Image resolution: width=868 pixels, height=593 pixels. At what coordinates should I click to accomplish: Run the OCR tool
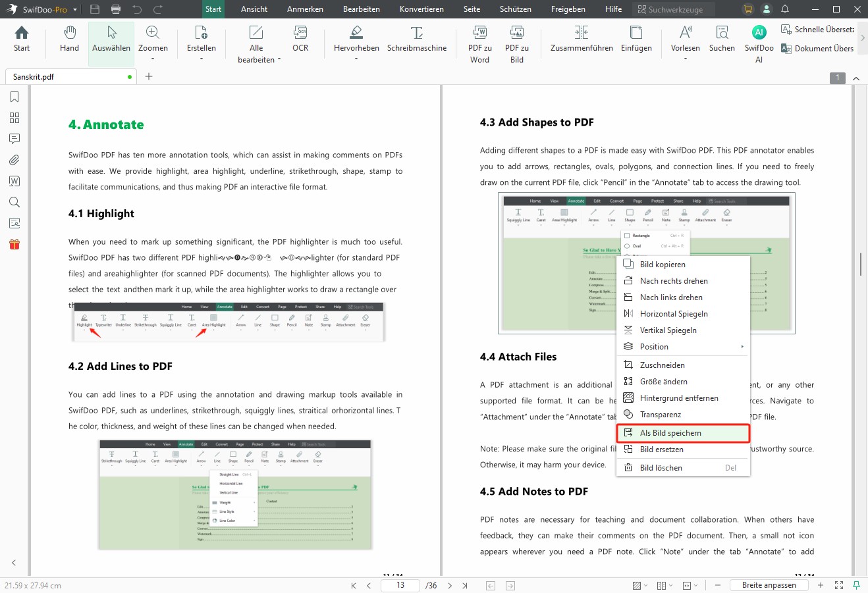tap(300, 39)
